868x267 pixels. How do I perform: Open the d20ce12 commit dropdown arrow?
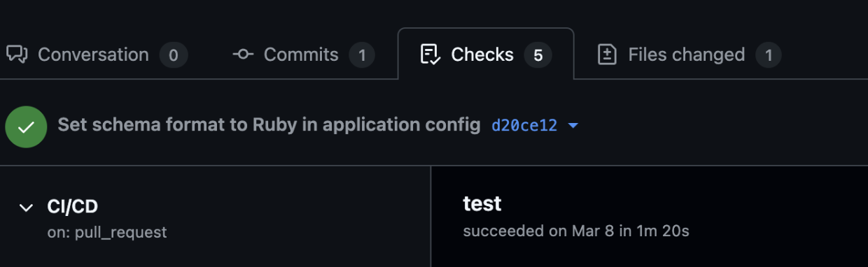(573, 126)
